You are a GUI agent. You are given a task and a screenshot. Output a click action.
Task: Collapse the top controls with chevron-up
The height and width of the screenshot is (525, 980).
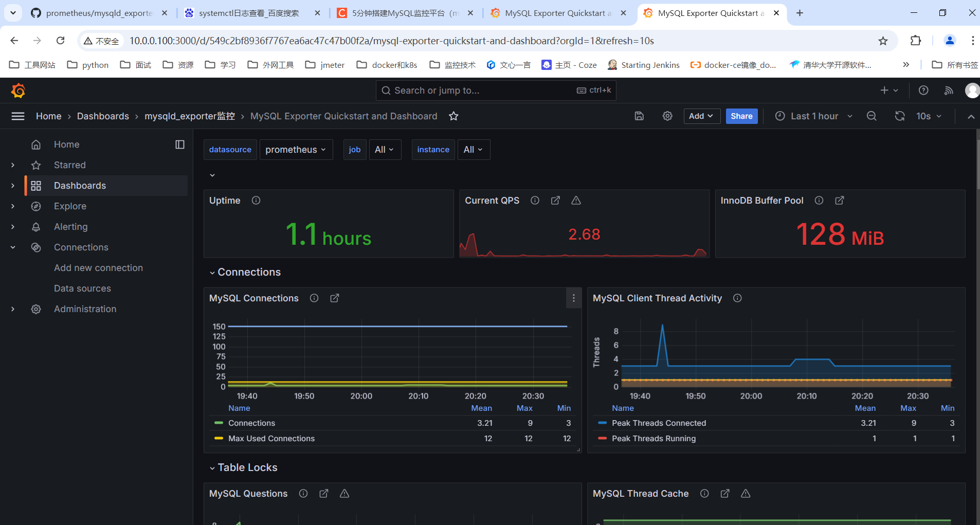point(971,116)
